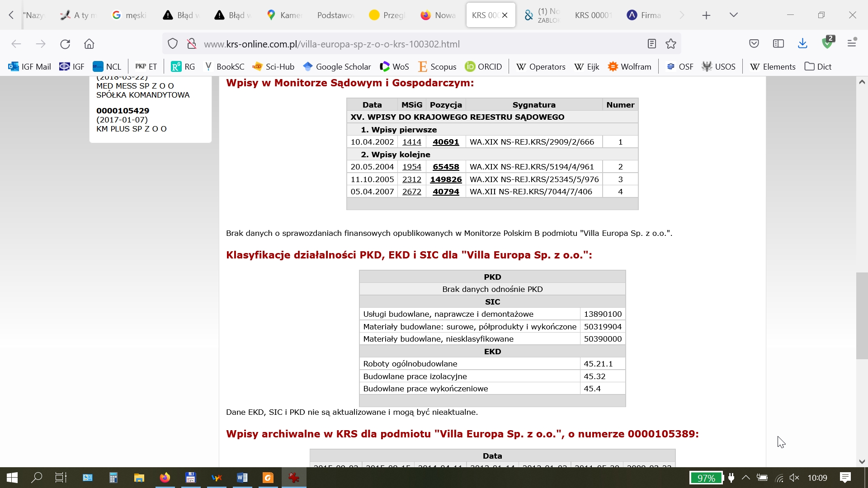
Task: Open a new tab
Action: [706, 15]
